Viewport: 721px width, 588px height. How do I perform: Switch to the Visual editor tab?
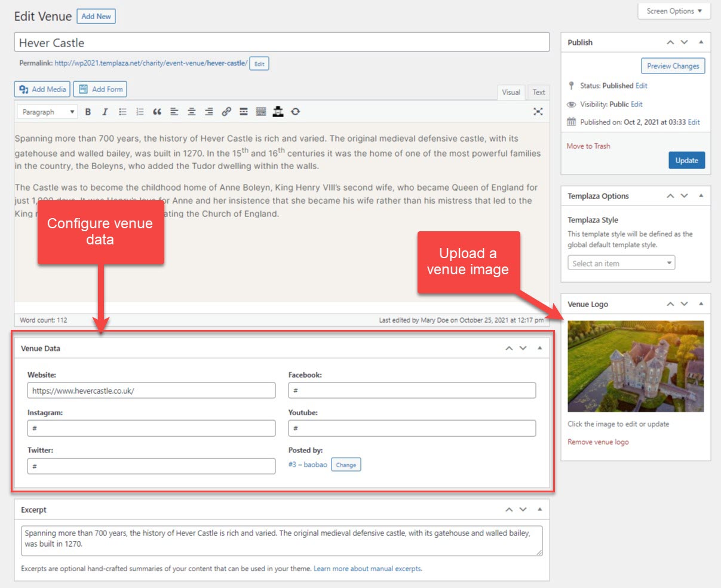511,92
